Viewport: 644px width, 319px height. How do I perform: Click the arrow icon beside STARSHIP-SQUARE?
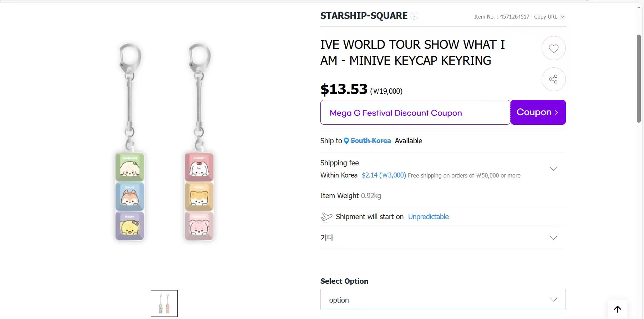point(414,16)
